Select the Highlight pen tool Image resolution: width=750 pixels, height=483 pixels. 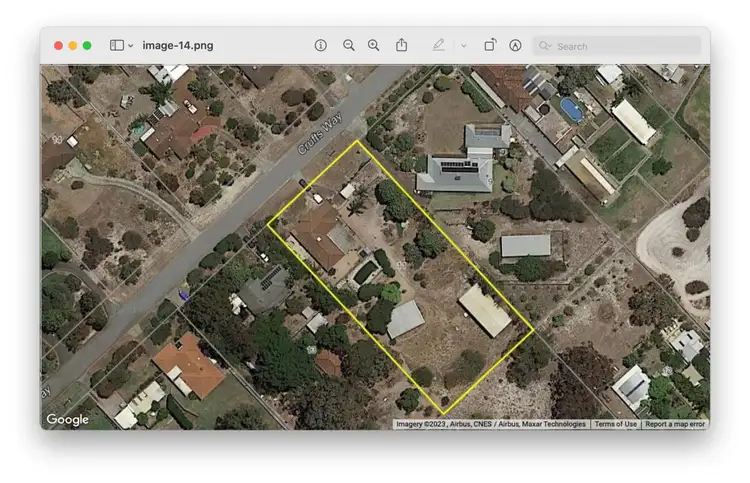(438, 45)
